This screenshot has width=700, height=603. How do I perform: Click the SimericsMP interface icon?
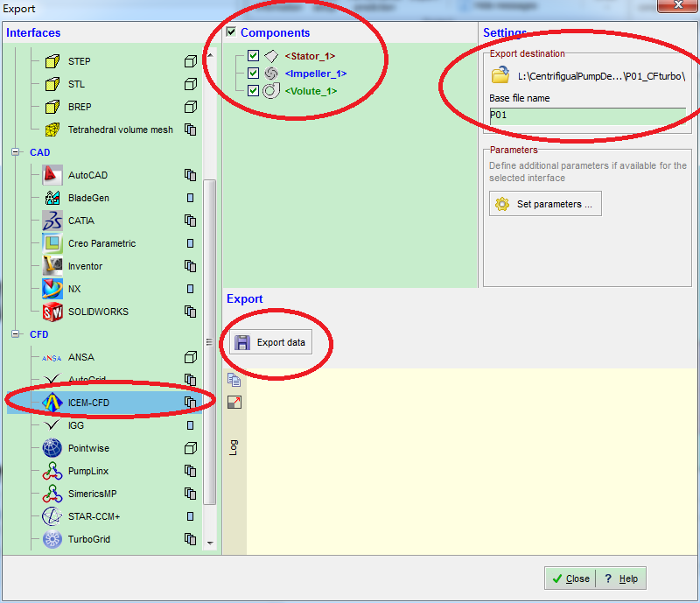tap(52, 494)
